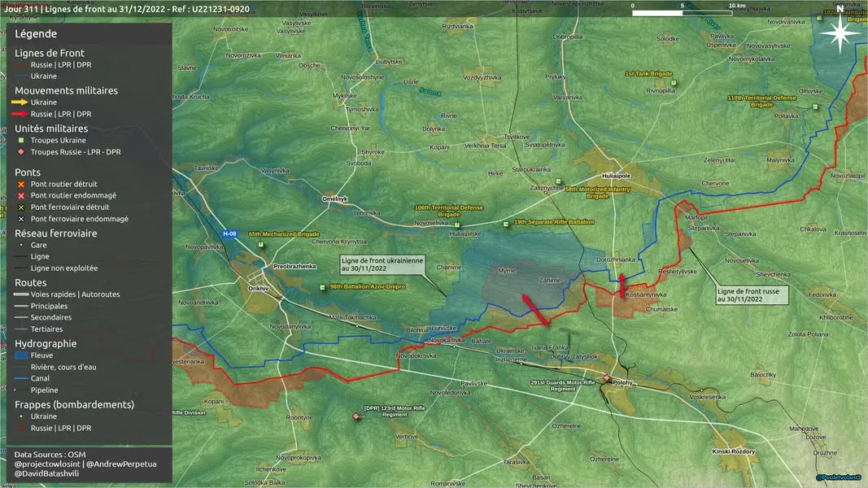Click the 98th Battalion Azov-Dnipro unit marker

pyautogui.click(x=322, y=287)
